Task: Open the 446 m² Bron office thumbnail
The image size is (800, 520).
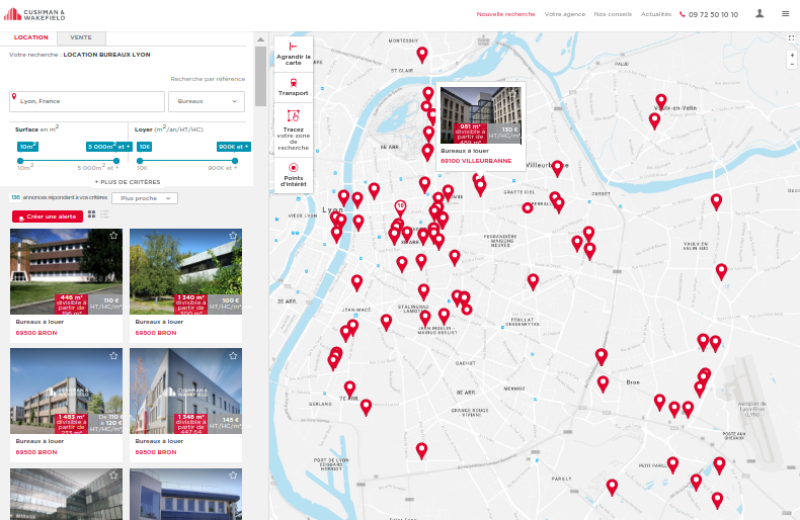Action: pyautogui.click(x=66, y=271)
